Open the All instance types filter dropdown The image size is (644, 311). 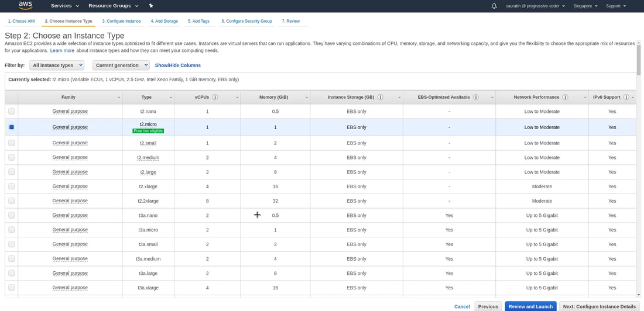(x=56, y=65)
